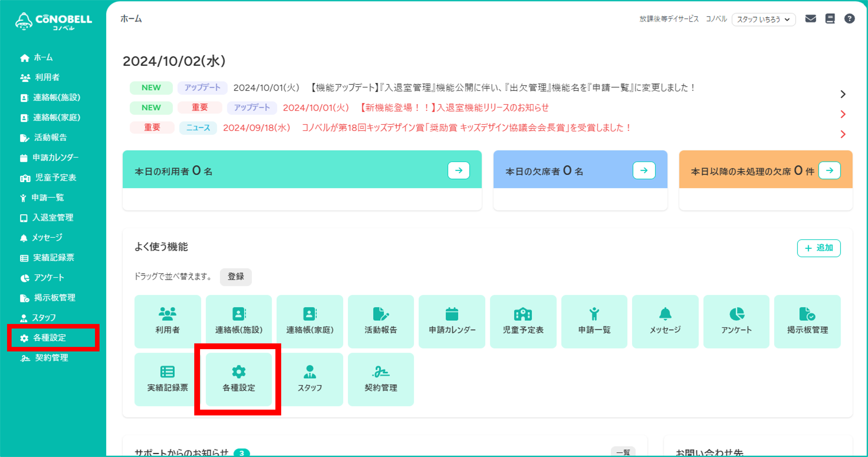Open the 掲示板管理 feature tile
This screenshot has width=868, height=457.
point(807,321)
